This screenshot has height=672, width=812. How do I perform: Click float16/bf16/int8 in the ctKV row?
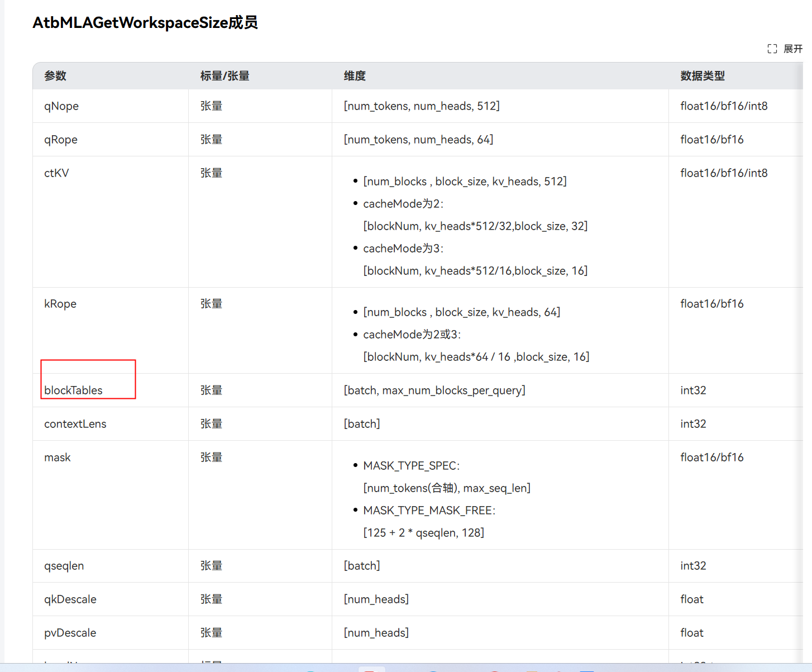[724, 173]
